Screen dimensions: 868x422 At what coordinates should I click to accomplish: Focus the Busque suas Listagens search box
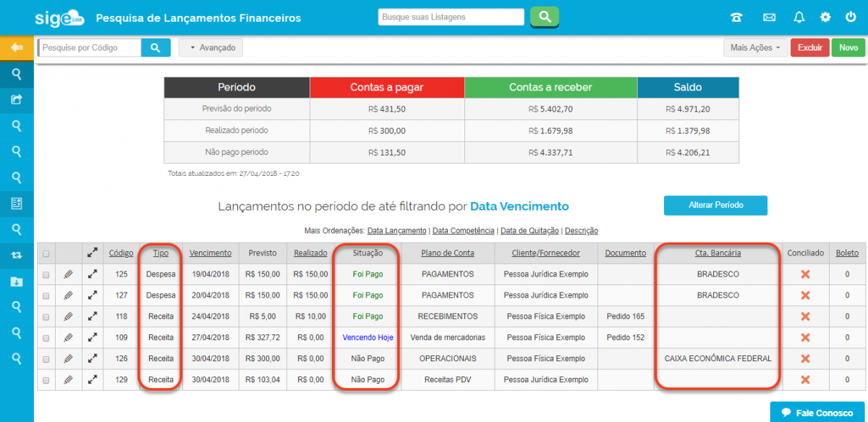tap(451, 17)
